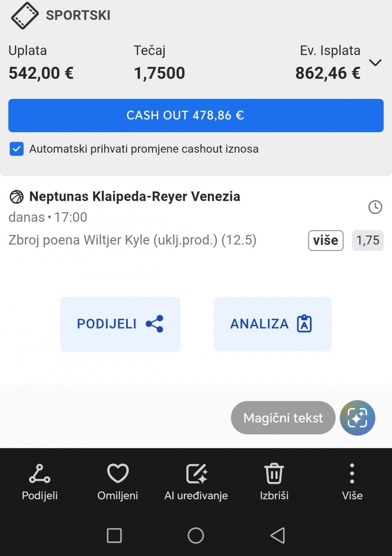Open Neptunas Klaipeda-Reyer Venezia match
The height and width of the screenshot is (556, 392).
click(x=135, y=197)
